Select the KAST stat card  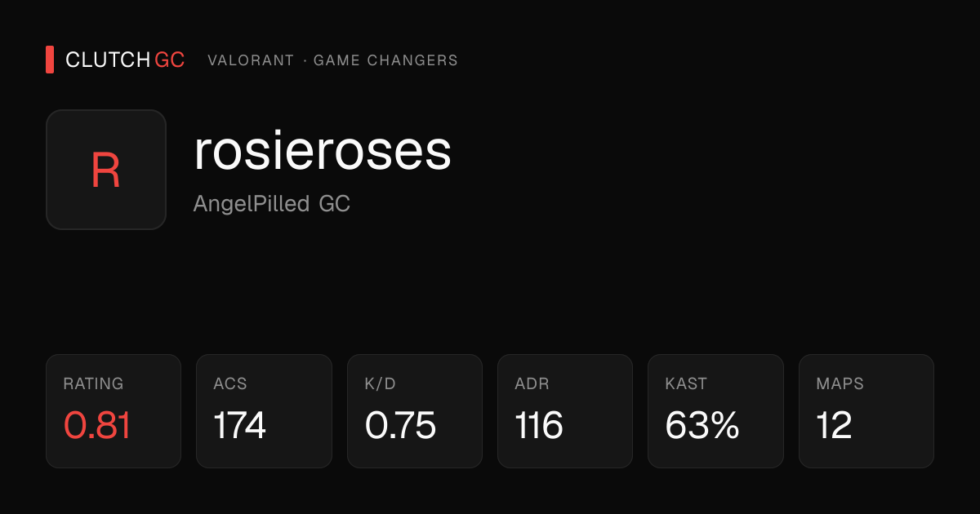pyautogui.click(x=715, y=411)
